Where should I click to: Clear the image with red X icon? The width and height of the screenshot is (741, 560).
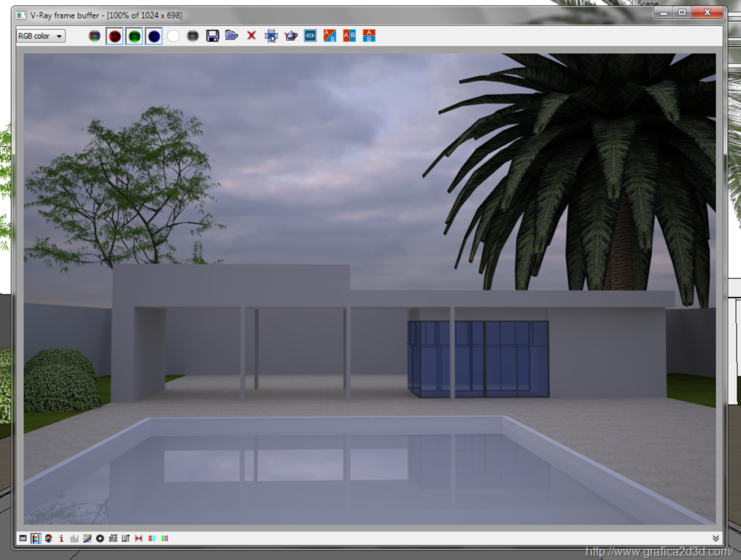coord(252,35)
